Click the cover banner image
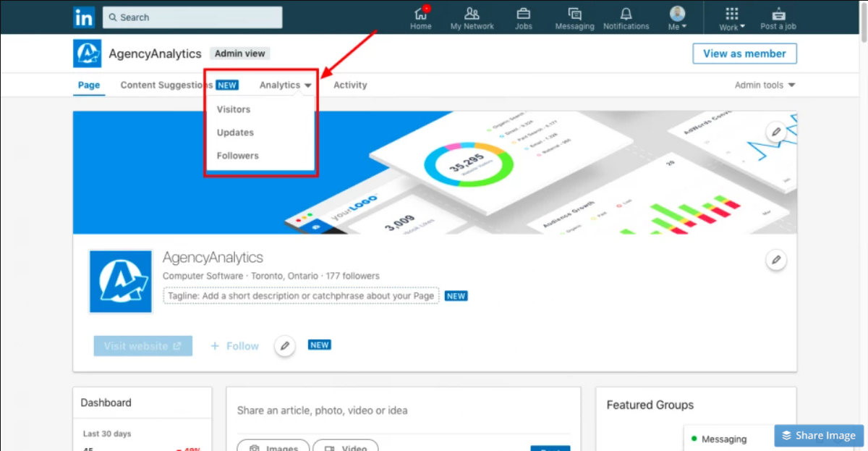 coord(435,172)
